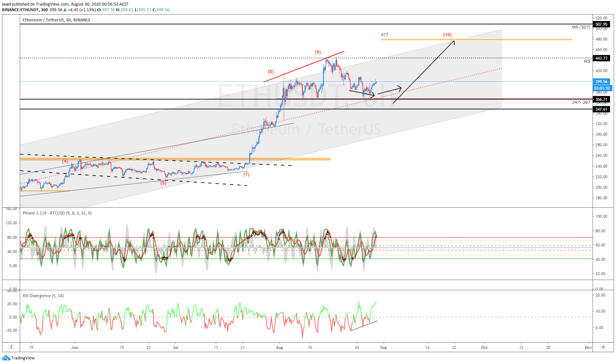
Task: Click the 347.61 price label
Action: coord(601,109)
